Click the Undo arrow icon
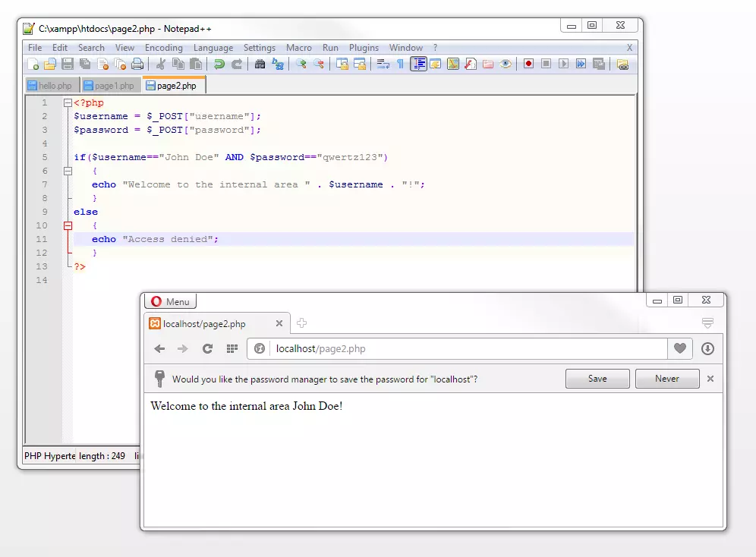This screenshot has width=756, height=557. [x=219, y=64]
